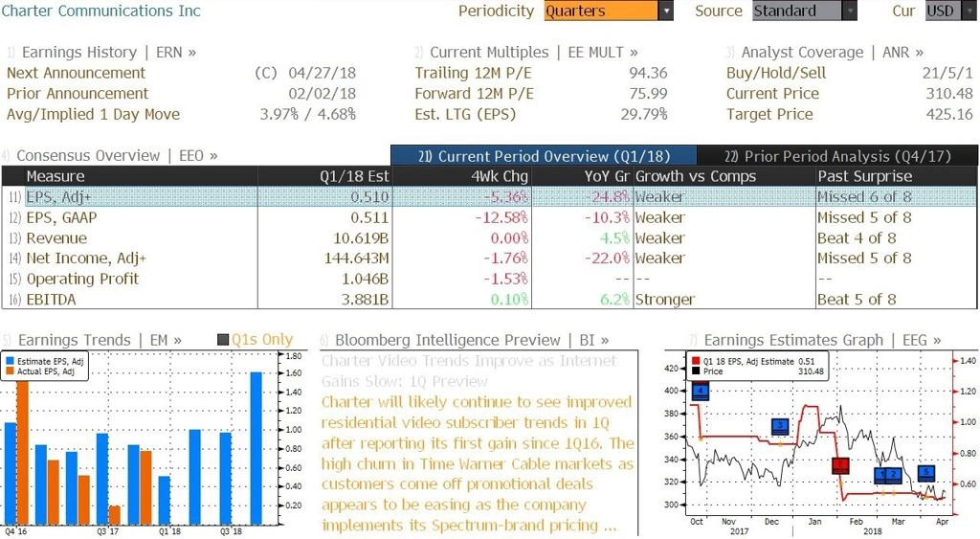Open Current Multiples EE MULT link
The height and width of the screenshot is (539, 980).
click(526, 53)
